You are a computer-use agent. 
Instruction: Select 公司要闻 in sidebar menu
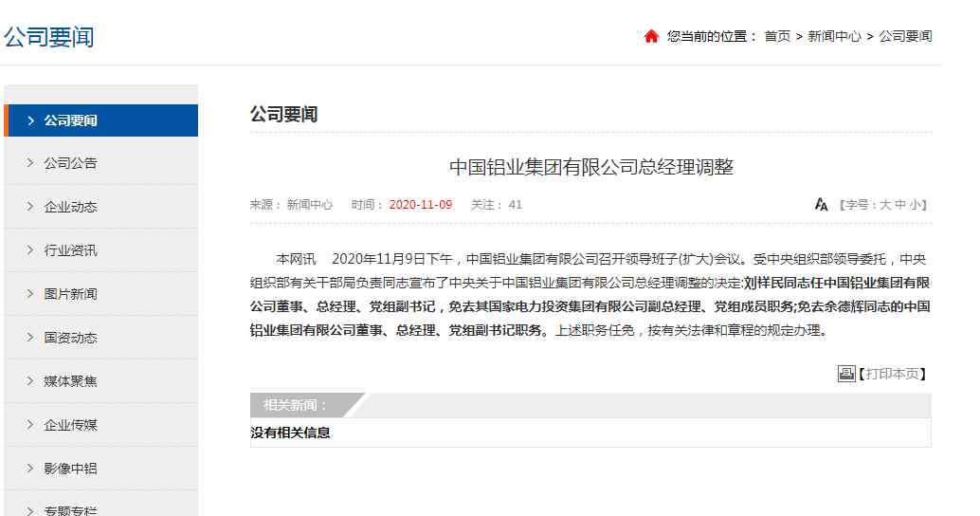pos(101,120)
